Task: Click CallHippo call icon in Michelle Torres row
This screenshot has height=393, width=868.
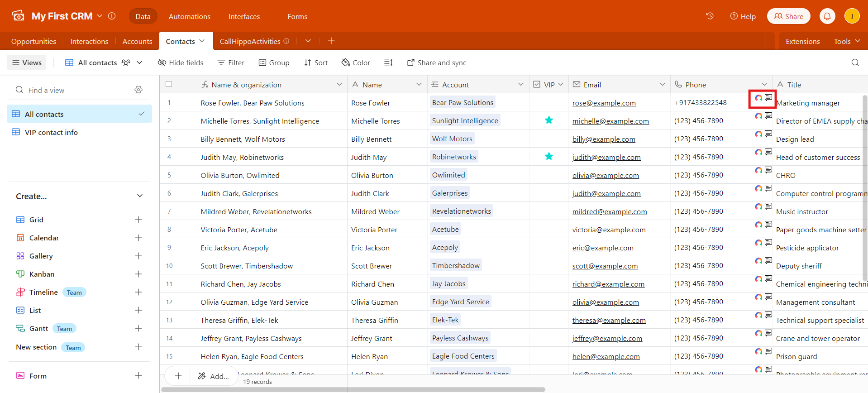Action: pyautogui.click(x=758, y=116)
